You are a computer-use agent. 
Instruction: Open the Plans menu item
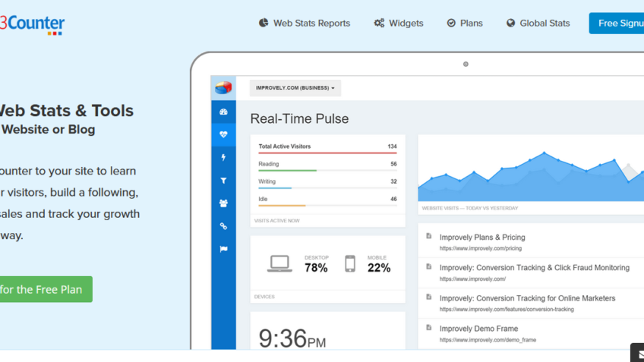pyautogui.click(x=465, y=24)
